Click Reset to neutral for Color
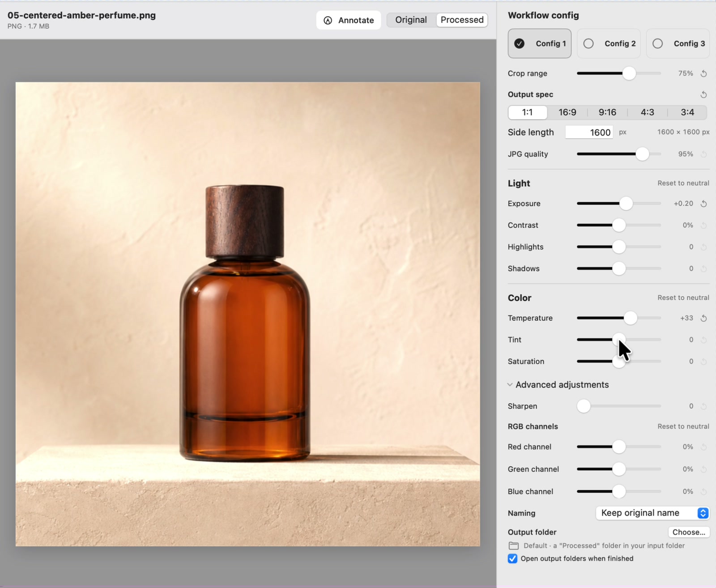The image size is (716, 588). (x=683, y=298)
